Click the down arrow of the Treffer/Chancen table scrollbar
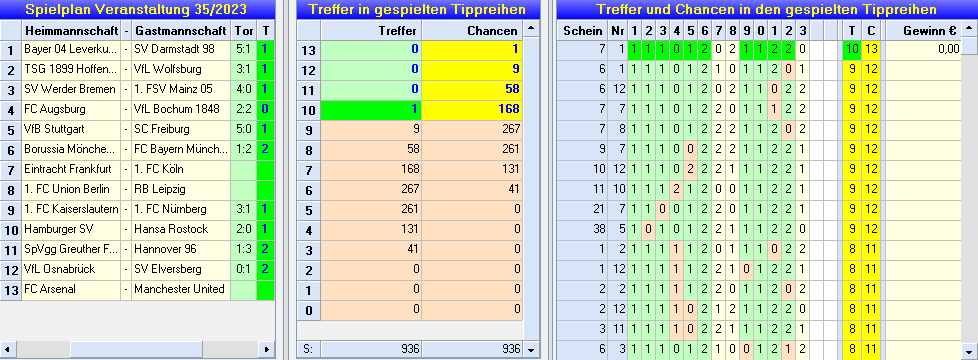The image size is (978, 360). click(531, 349)
